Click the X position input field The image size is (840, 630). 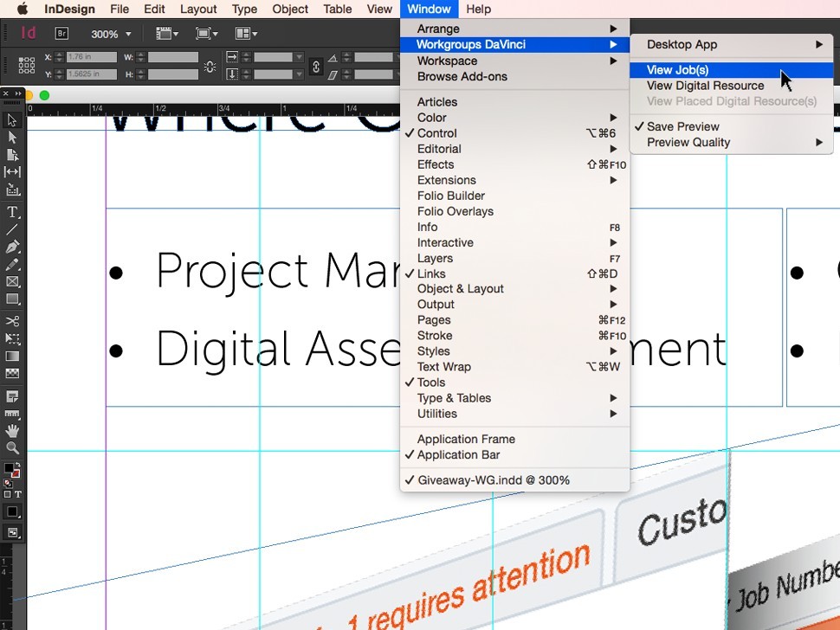coord(92,57)
